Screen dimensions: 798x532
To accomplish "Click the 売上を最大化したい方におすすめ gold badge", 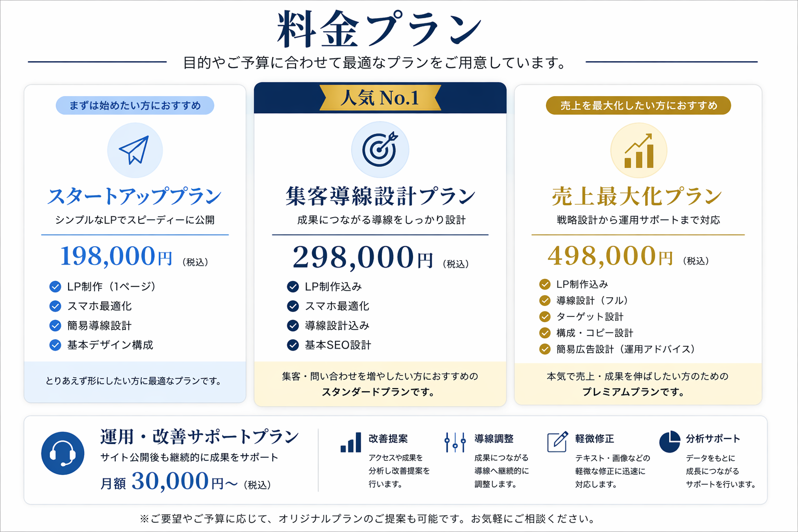I will coord(638,105).
